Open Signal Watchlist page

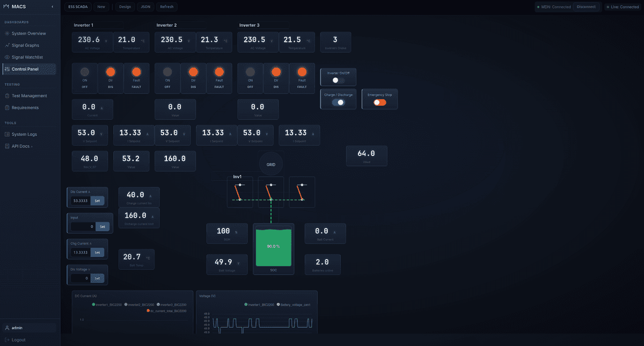pos(30,57)
